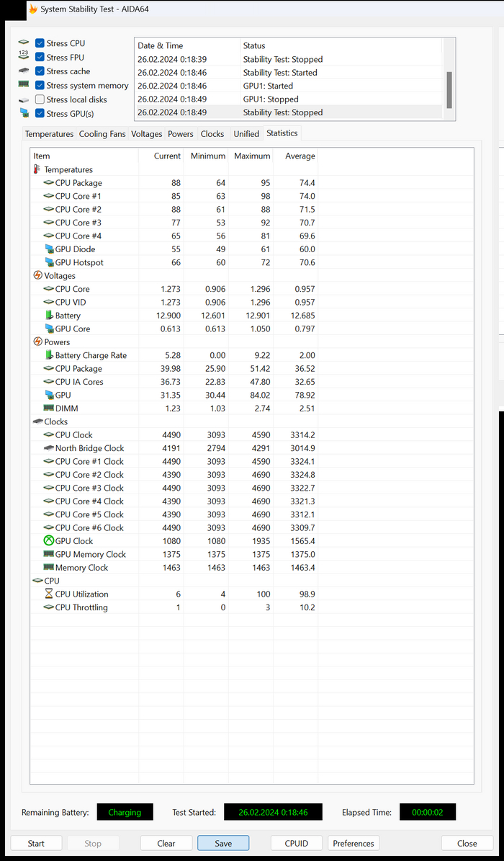504x861 pixels.
Task: Enable Stress local disks checkbox
Action: click(40, 99)
